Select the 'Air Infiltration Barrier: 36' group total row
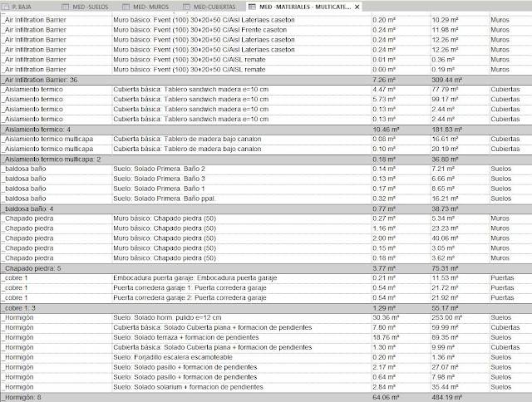 pos(266,80)
